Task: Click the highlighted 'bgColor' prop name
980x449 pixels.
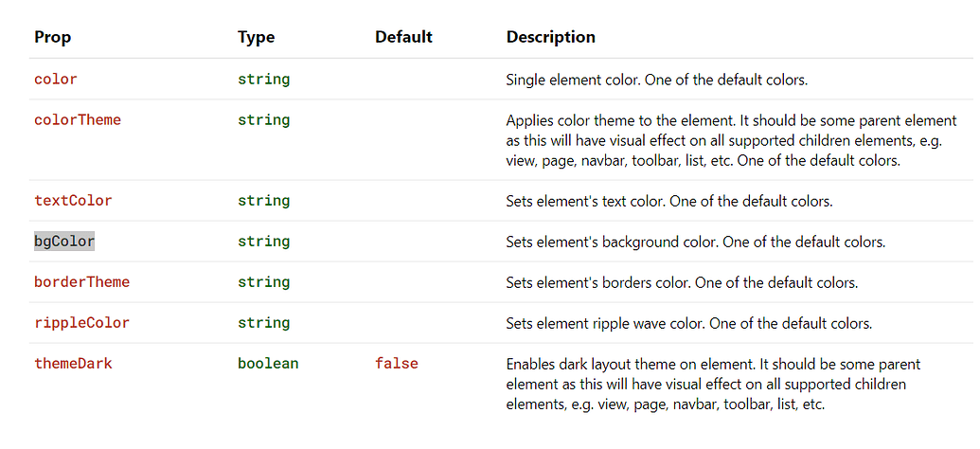Action: click(x=64, y=242)
